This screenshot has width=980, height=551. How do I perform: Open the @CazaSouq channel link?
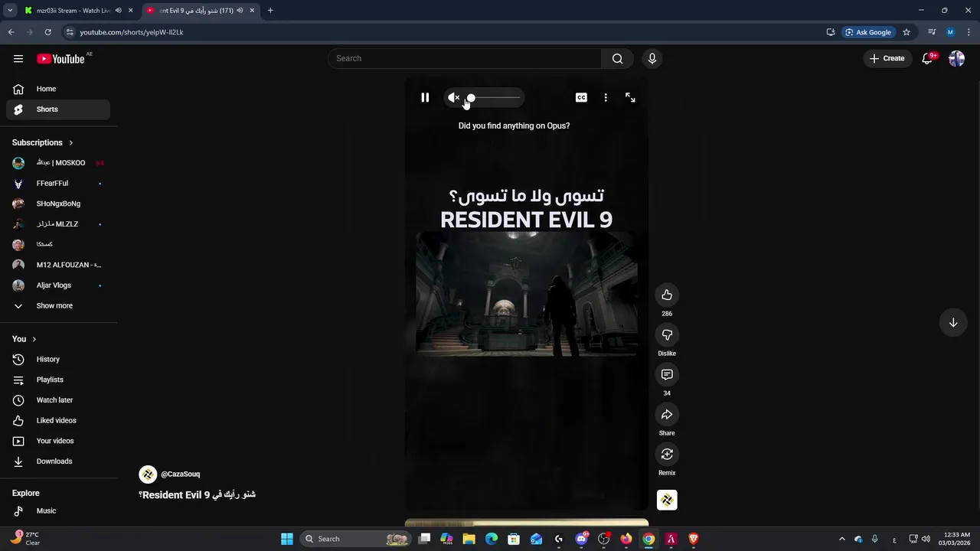click(181, 474)
